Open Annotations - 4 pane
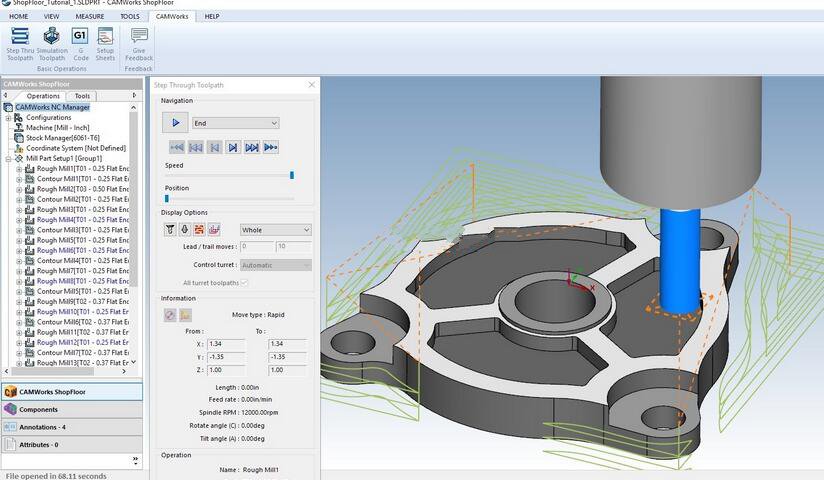This screenshot has height=480, width=824. coord(72,427)
